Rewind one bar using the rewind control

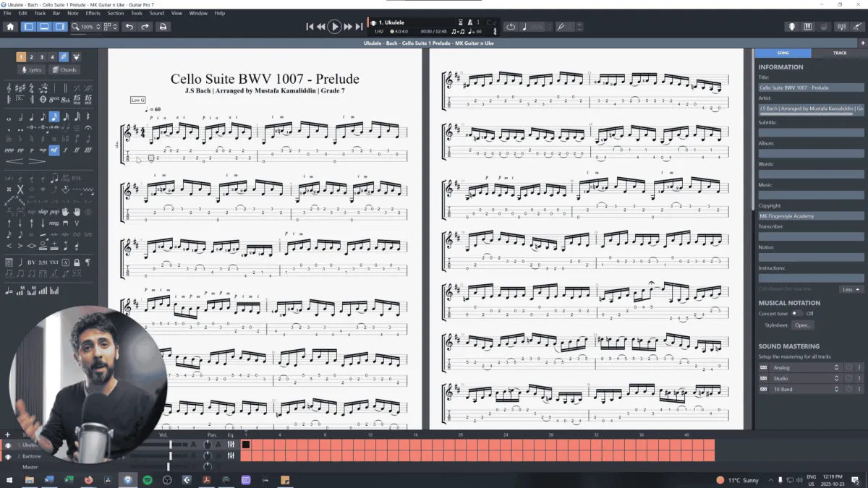(320, 27)
